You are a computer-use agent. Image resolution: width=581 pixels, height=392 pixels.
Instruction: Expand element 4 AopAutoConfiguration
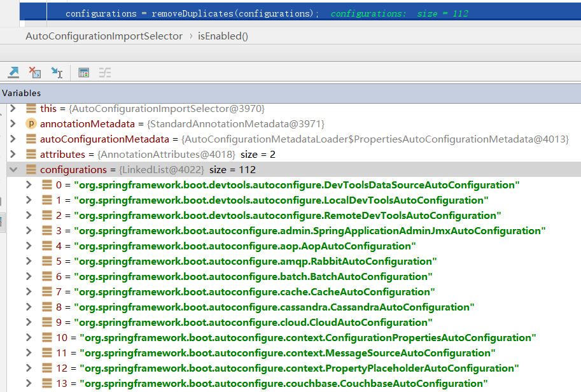tap(29, 245)
